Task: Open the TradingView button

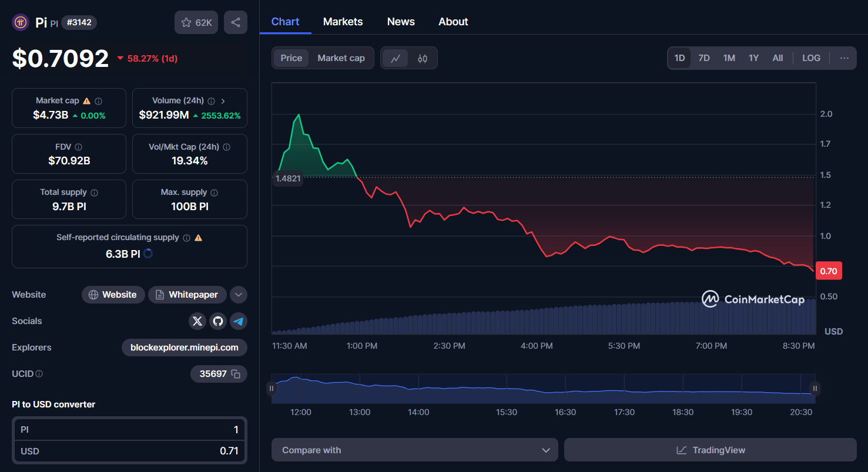Action: click(711, 450)
